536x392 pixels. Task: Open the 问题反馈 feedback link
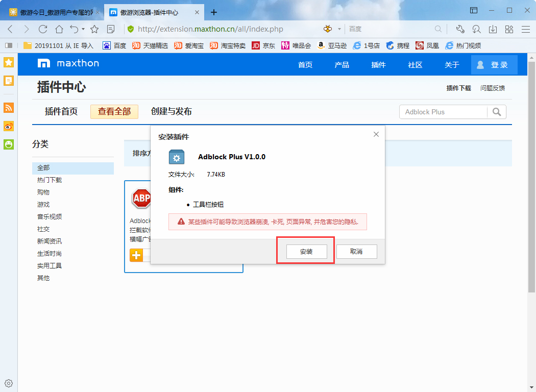[493, 88]
